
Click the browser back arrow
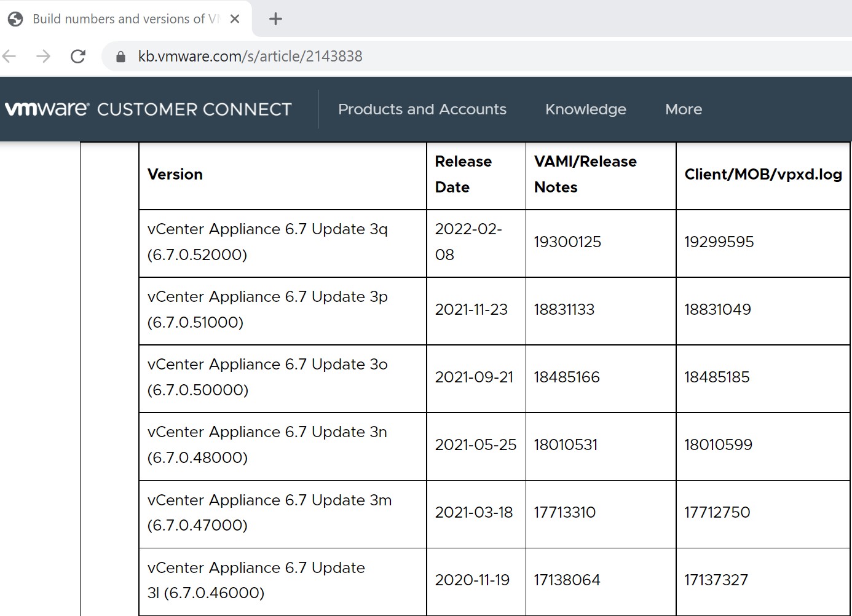(9, 57)
